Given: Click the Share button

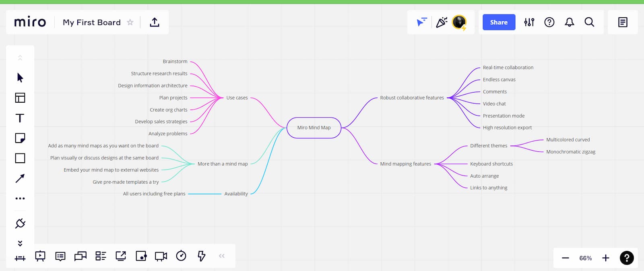Looking at the screenshot, I should [499, 22].
